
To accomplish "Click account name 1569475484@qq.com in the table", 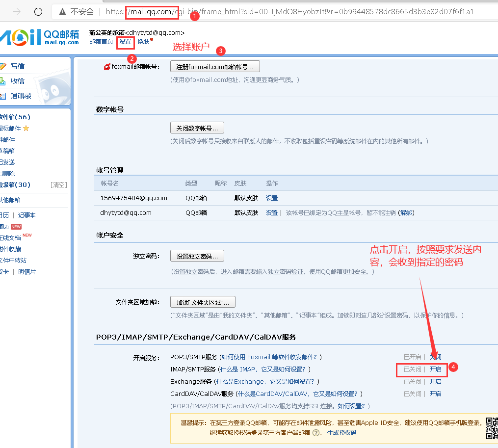I will 134,198.
